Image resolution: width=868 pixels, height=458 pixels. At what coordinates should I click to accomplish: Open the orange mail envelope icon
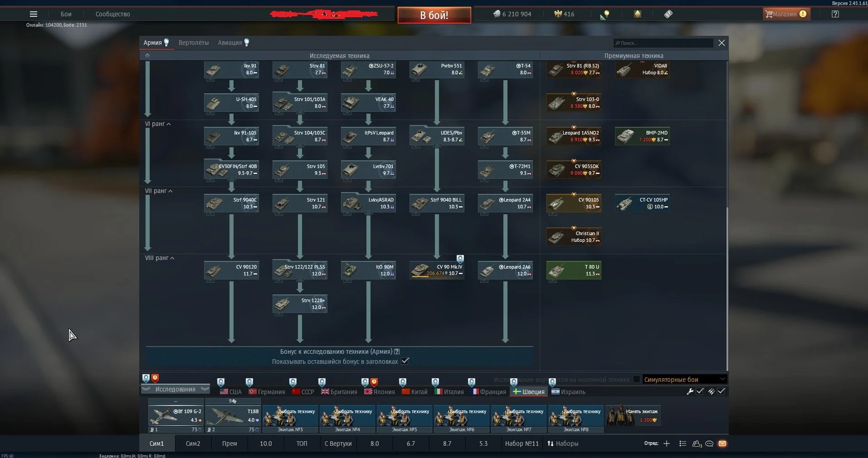click(x=722, y=444)
